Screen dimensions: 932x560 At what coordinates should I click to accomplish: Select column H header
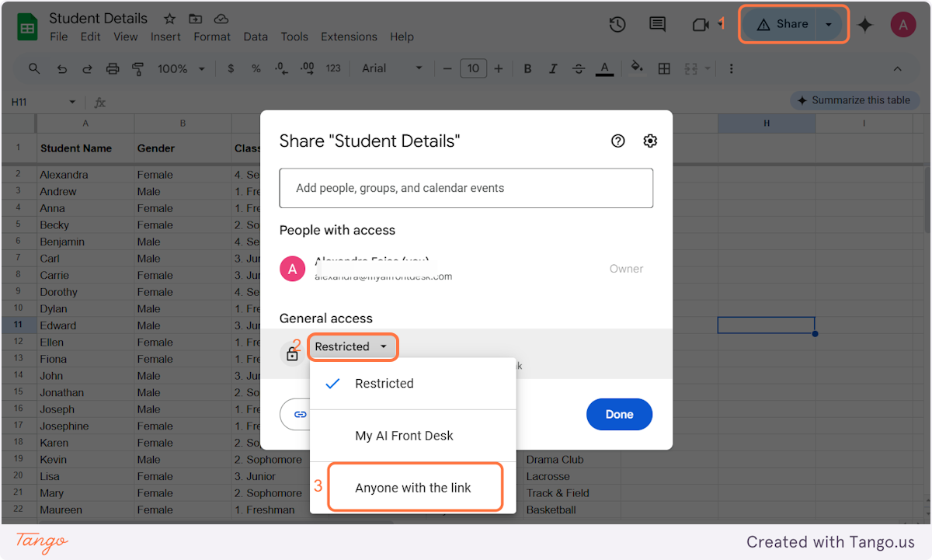point(767,123)
